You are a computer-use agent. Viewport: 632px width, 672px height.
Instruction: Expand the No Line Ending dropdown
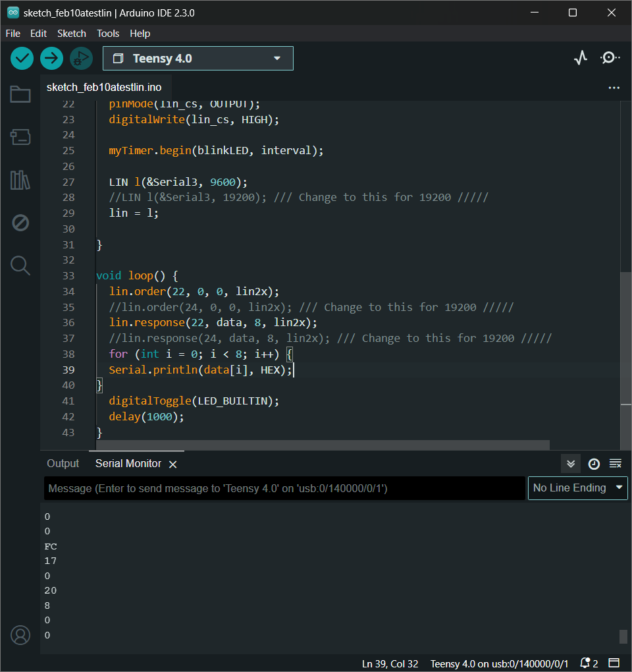577,488
